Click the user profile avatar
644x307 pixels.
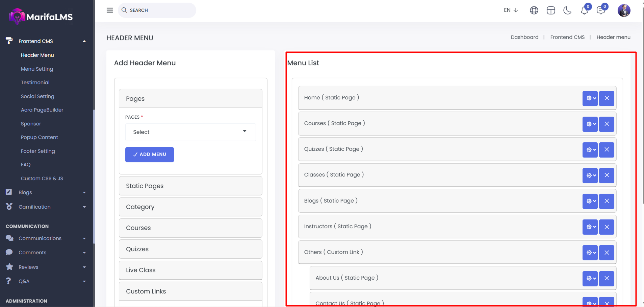tap(624, 10)
